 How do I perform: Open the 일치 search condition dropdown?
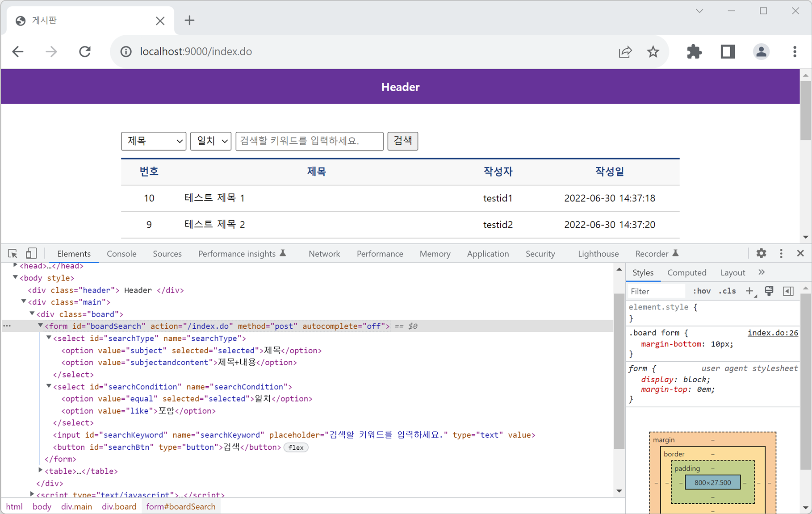[x=211, y=141]
